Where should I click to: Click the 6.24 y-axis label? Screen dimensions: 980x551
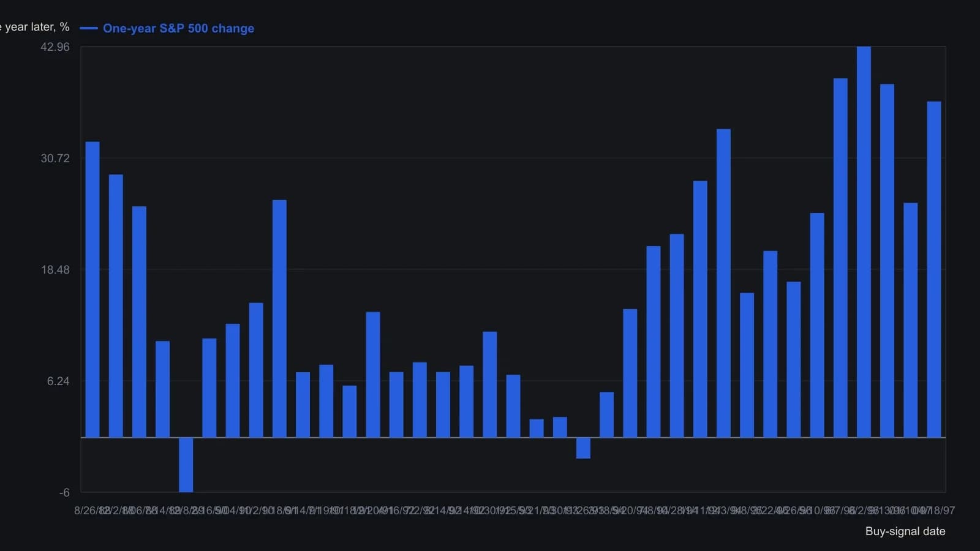[58, 381]
